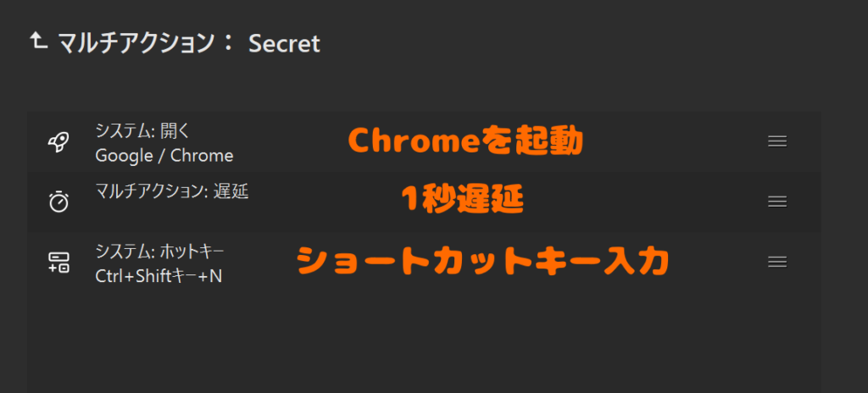Click the Google / Chrome subtitle text
The height and width of the screenshot is (393, 868).
click(164, 156)
